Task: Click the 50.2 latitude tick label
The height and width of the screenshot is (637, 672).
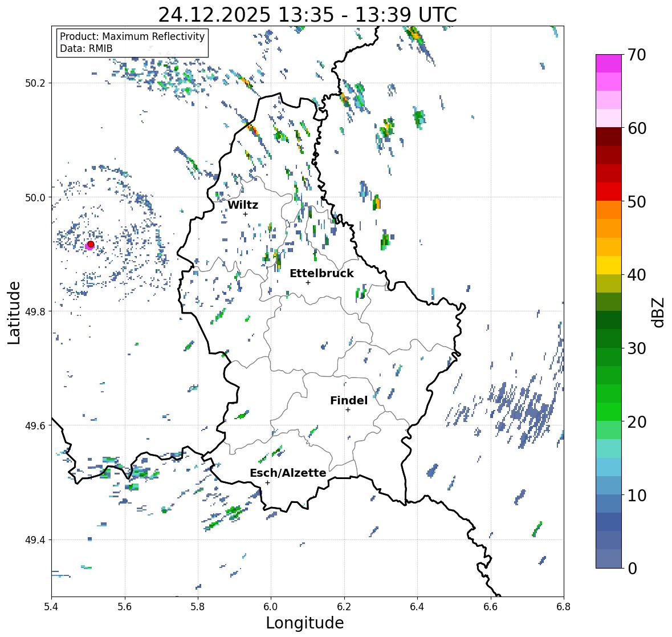Action: click(35, 83)
